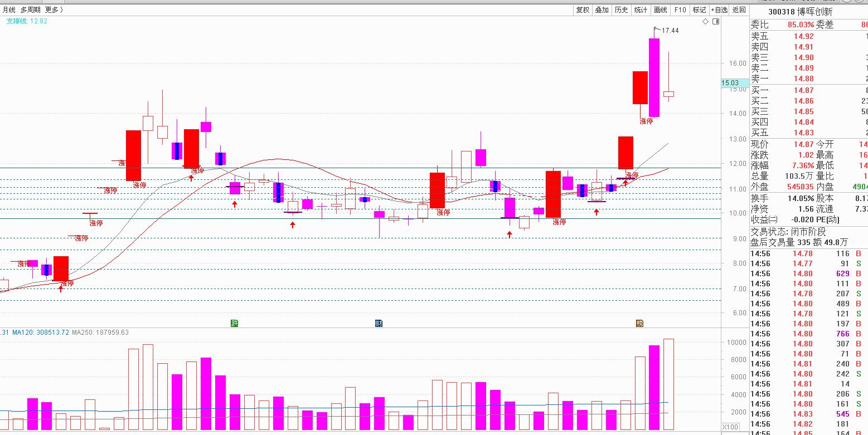Select the 买一 bid price 14.87
This screenshot has height=435, width=868.
click(804, 90)
